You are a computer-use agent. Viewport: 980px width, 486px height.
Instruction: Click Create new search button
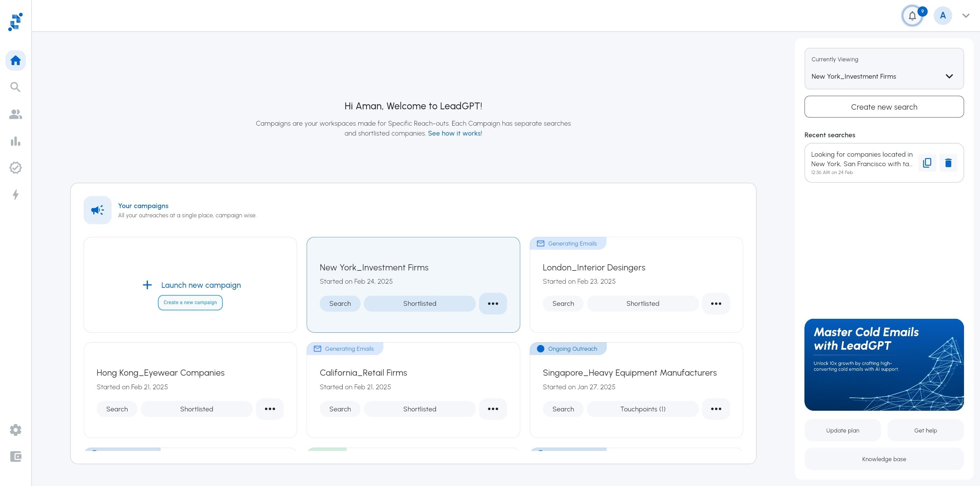pyautogui.click(x=884, y=107)
